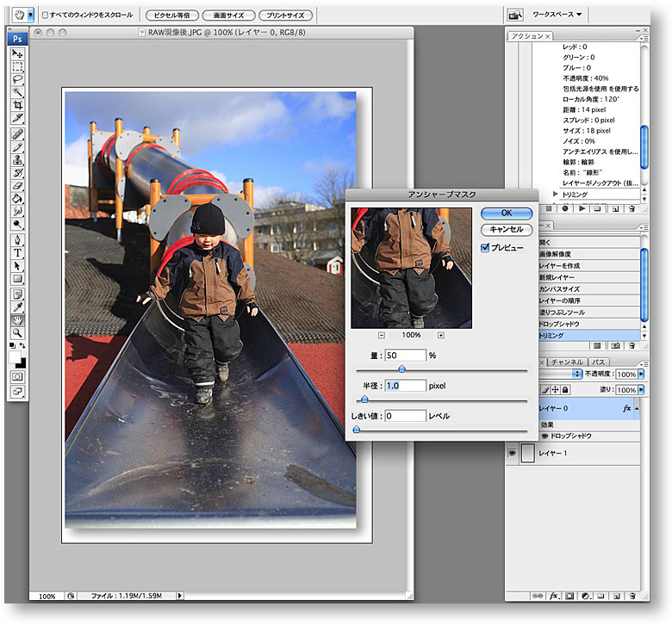Switch to the パス tab
The image size is (672, 625).
click(x=598, y=362)
